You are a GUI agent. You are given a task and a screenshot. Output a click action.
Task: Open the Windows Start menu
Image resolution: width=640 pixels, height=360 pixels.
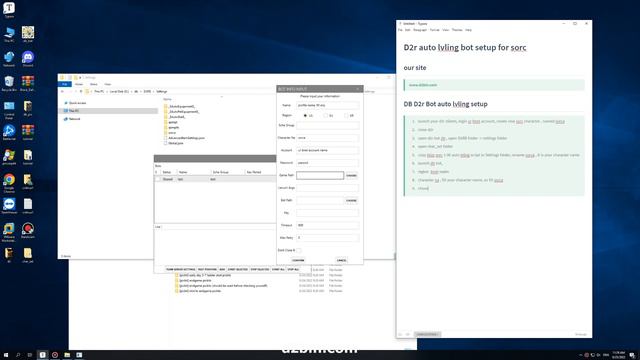(6, 355)
